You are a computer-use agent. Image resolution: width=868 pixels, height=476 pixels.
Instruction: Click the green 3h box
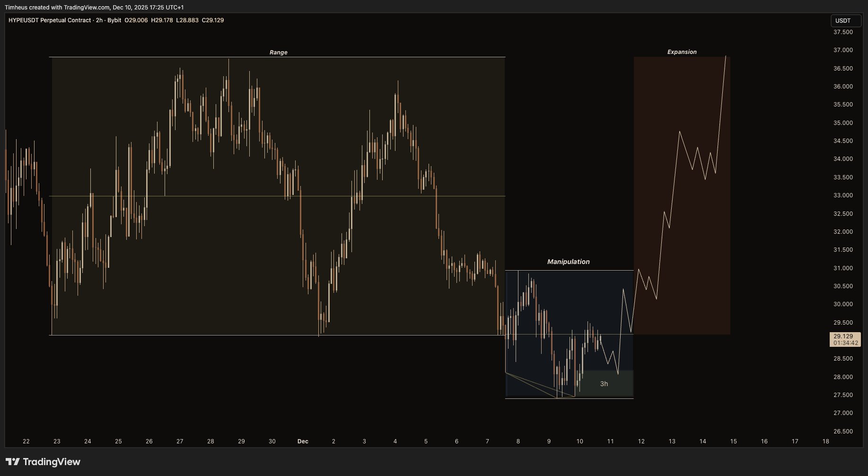pos(604,383)
